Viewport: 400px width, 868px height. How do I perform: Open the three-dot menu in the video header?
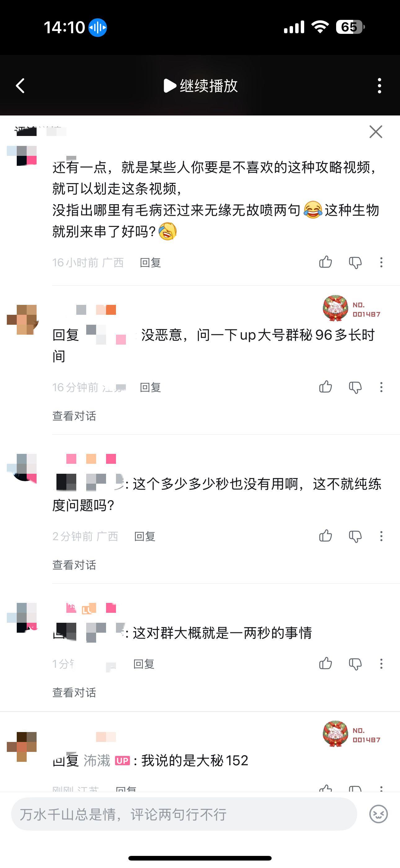(380, 86)
